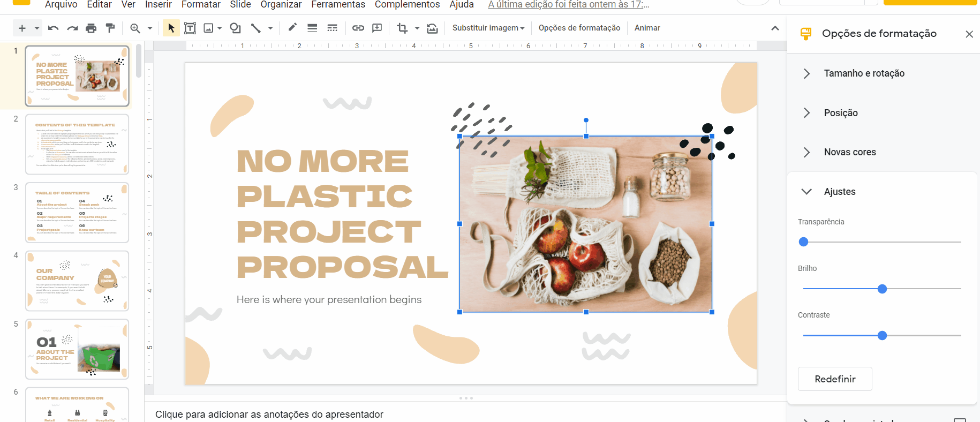Click the print icon
The height and width of the screenshot is (422, 980).
point(92,28)
